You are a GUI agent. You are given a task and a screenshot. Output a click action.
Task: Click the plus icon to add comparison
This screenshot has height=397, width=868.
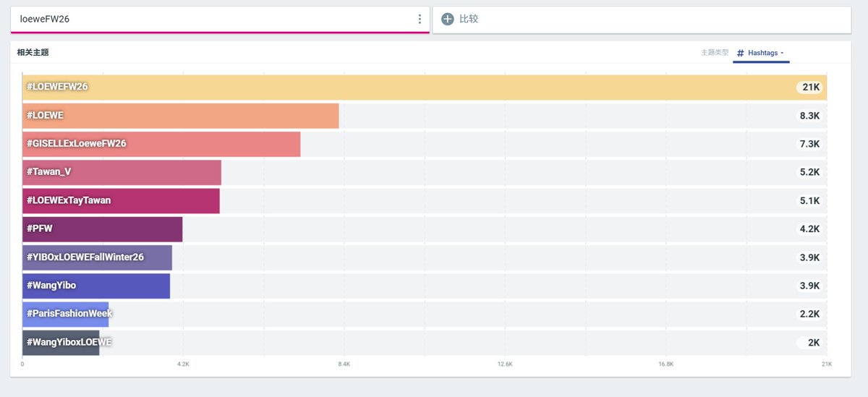(447, 20)
